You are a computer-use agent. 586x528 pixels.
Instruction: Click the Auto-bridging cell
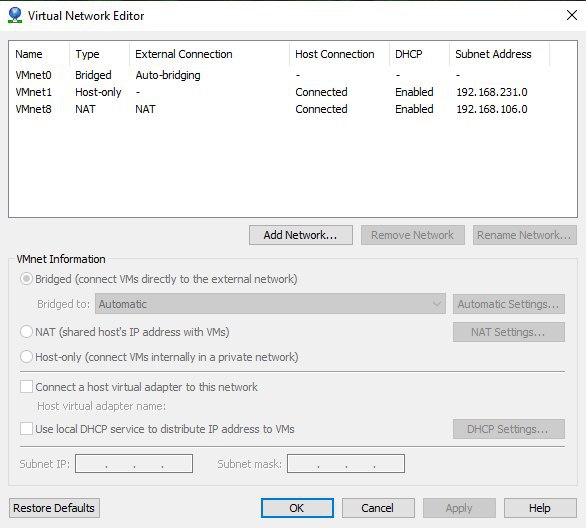click(x=168, y=75)
